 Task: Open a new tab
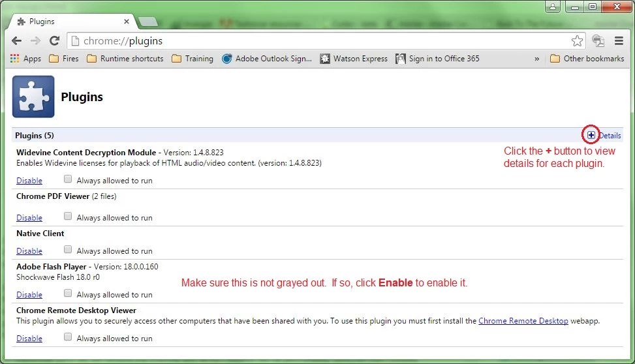point(147,22)
